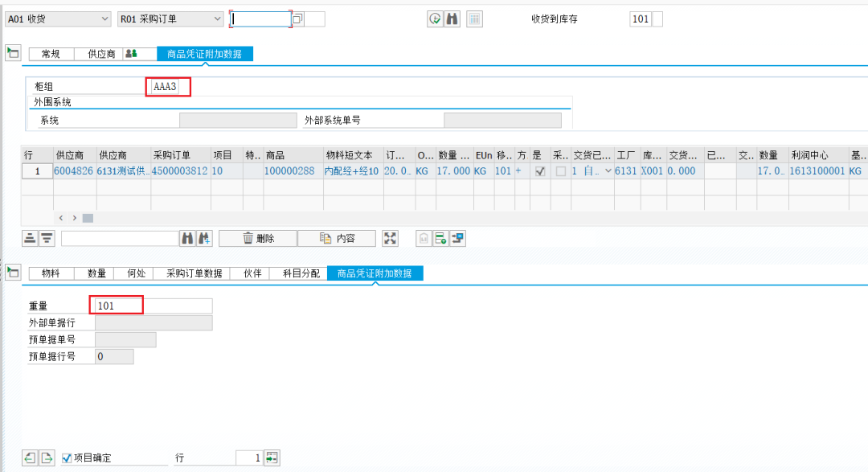The image size is (868, 472).
Task: Click the 行 line number field
Action: tap(250, 458)
